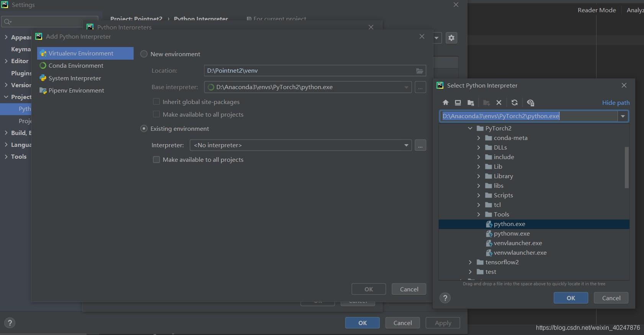The width and height of the screenshot is (644, 335).
Task: Select System Interpreter option
Action: [85, 78]
